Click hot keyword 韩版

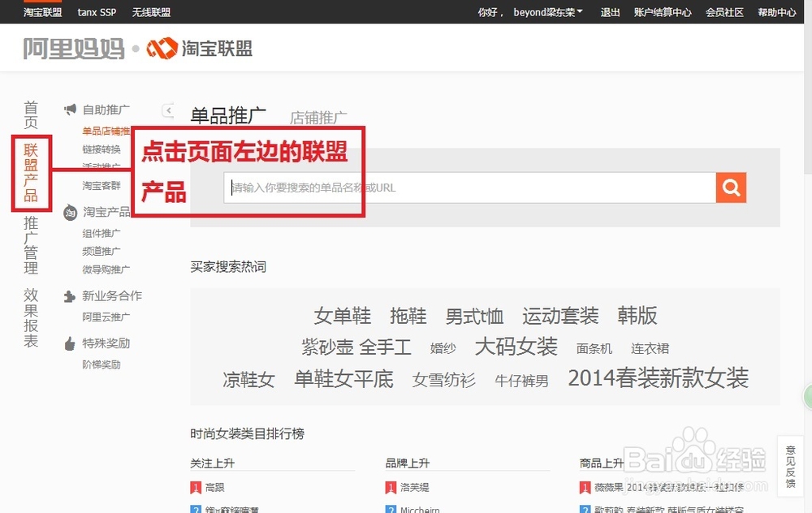pos(637,315)
